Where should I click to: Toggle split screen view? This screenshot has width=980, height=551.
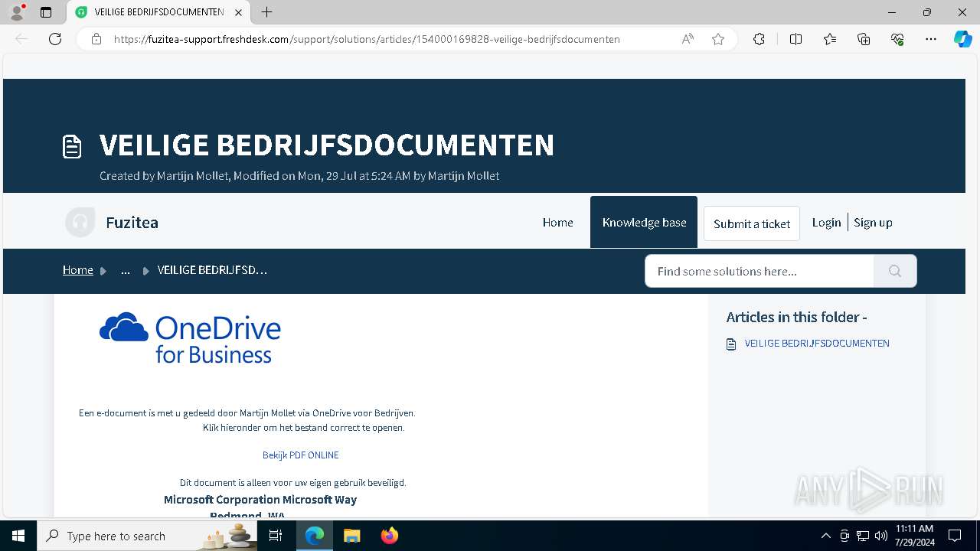(795, 39)
